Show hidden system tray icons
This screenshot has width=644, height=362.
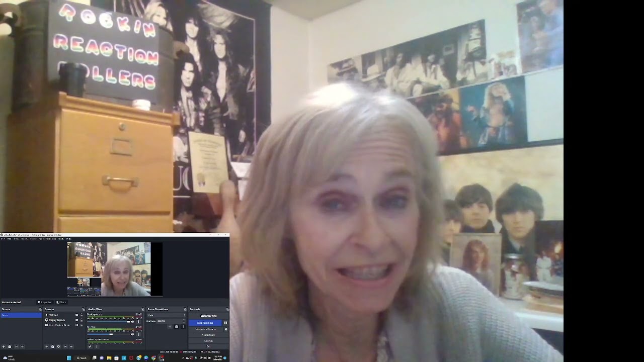tap(183, 358)
